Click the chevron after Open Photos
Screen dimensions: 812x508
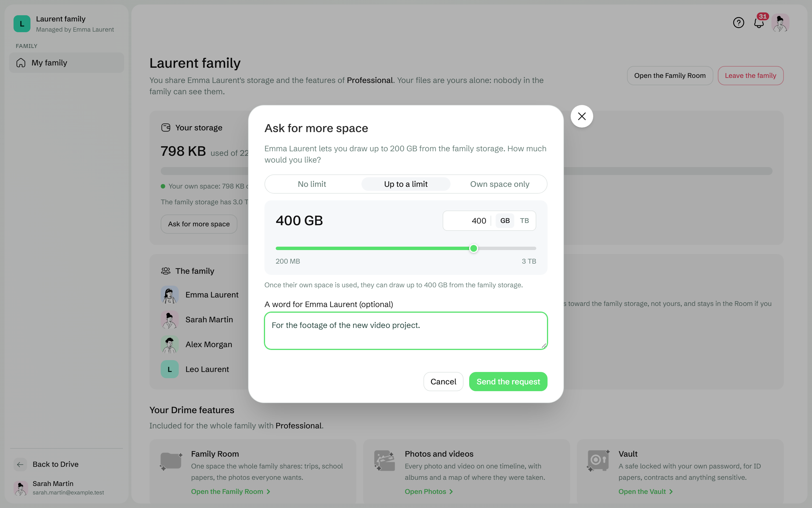(451, 492)
